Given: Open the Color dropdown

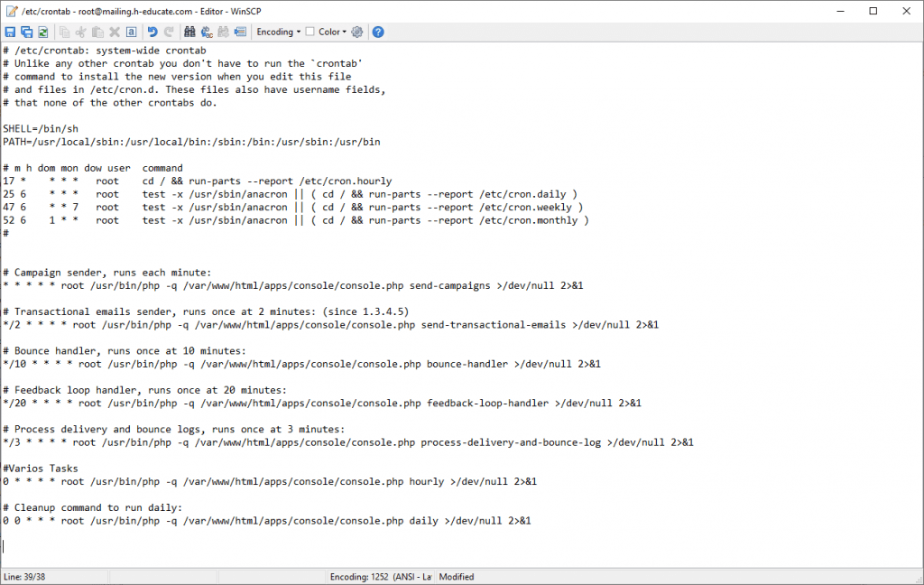Looking at the screenshot, I should pos(332,32).
